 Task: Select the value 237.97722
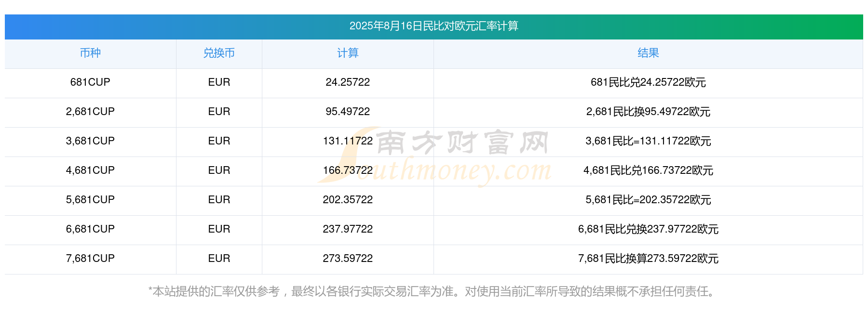(x=348, y=229)
